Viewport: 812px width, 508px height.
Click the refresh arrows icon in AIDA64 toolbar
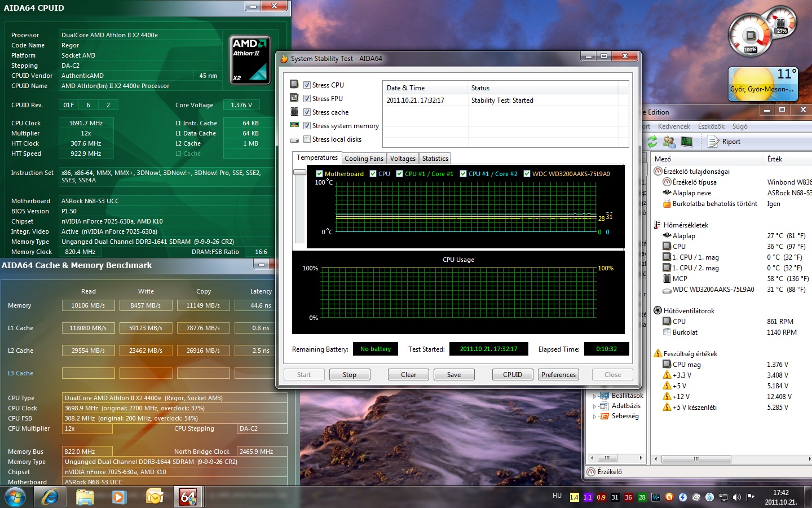pyautogui.click(x=652, y=141)
